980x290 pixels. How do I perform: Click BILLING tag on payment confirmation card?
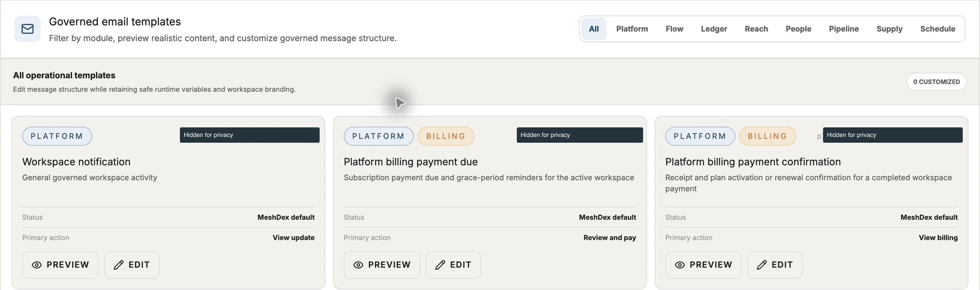coord(768,136)
